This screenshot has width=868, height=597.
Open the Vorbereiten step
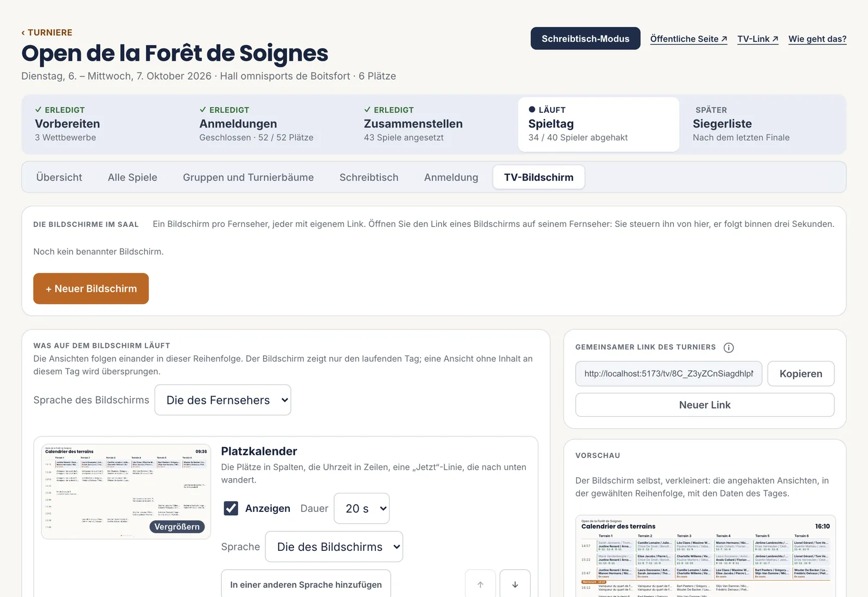pyautogui.click(x=104, y=124)
